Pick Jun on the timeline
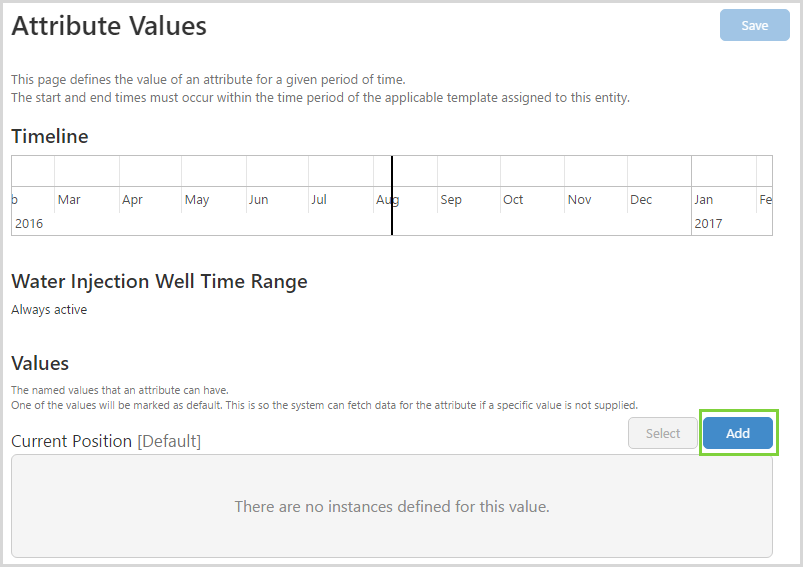The width and height of the screenshot is (803, 567). (258, 200)
